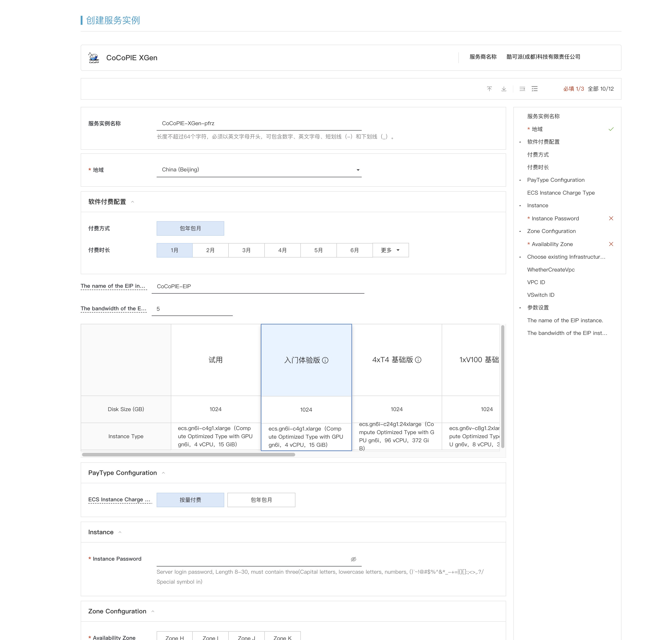The image size is (672, 640).
Task: Select 1月 payment duration
Action: (x=175, y=250)
